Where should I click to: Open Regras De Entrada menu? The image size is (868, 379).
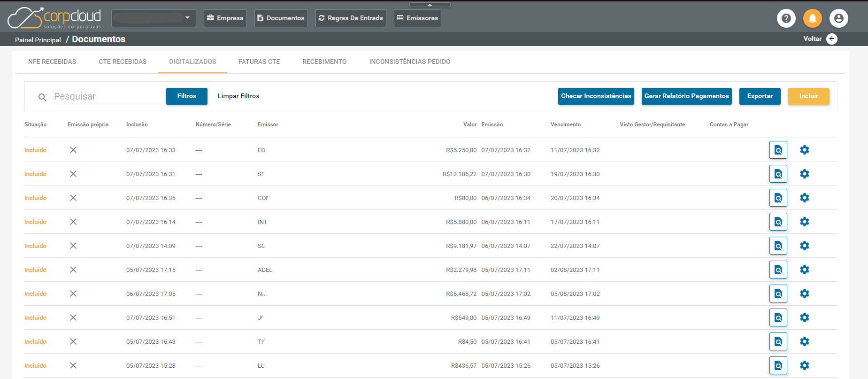click(351, 18)
